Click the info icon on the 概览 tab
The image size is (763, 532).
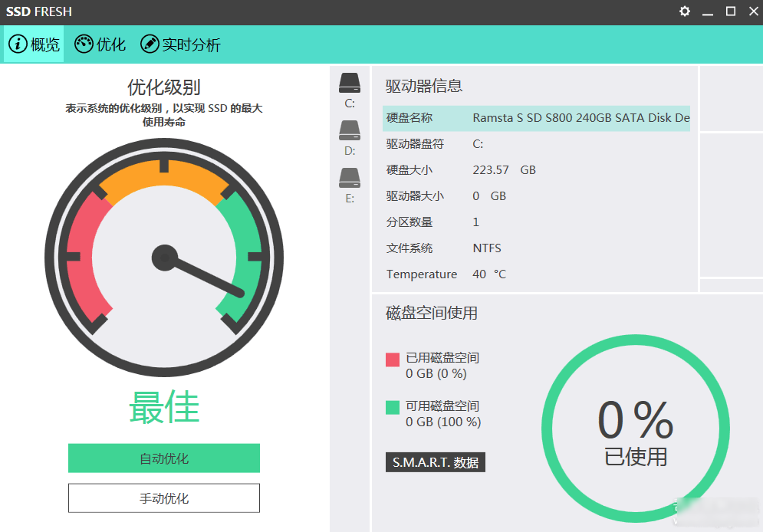[x=17, y=44]
